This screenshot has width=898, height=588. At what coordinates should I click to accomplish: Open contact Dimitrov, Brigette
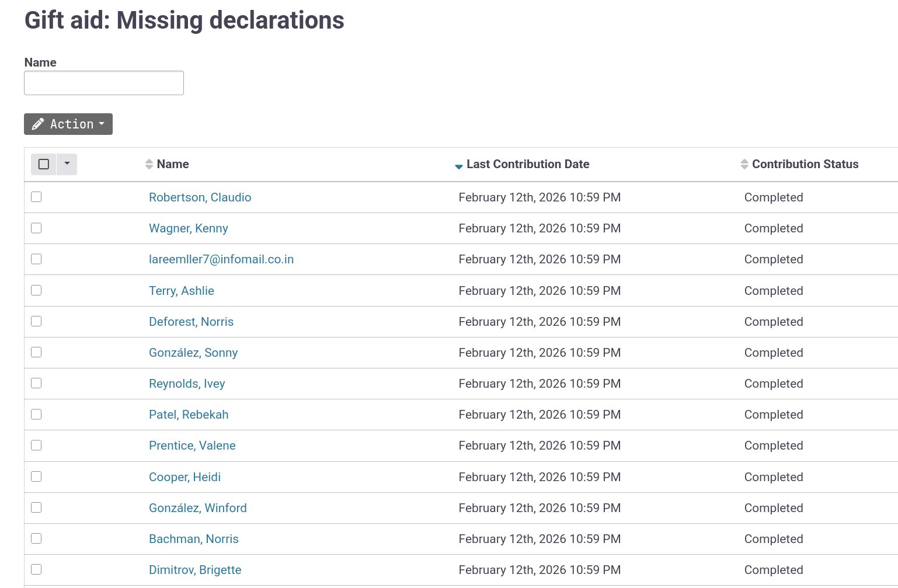pyautogui.click(x=195, y=570)
